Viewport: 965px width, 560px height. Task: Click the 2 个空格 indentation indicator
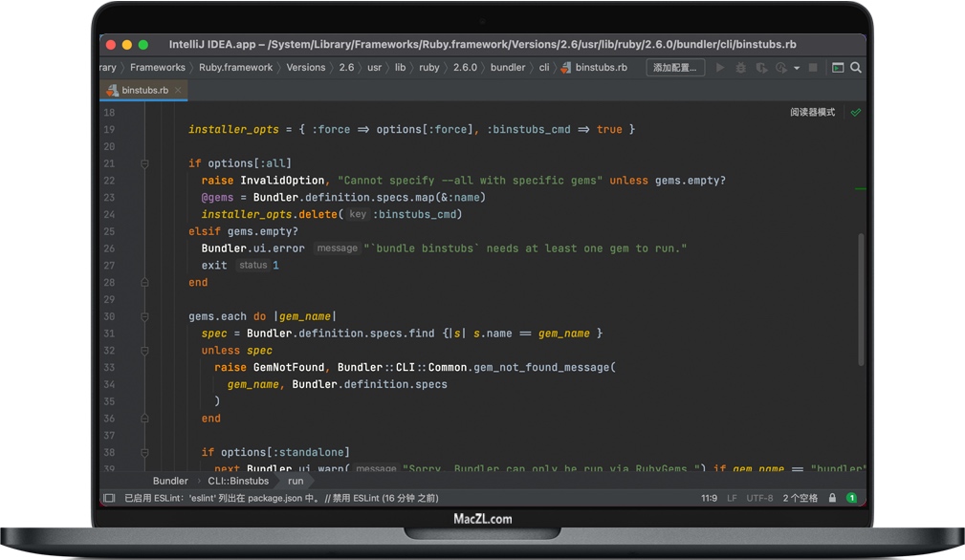click(801, 498)
